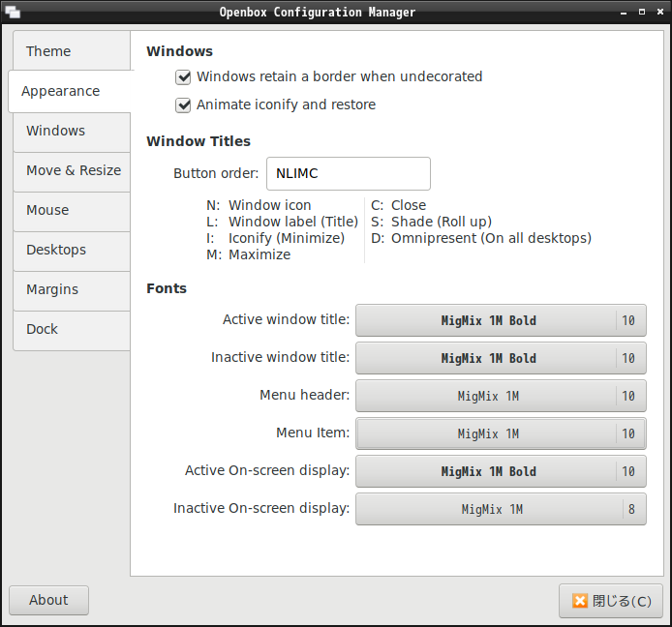Screen dimensions: 672x627
Task: Click the 'Windows' section heading
Action: tap(179, 51)
